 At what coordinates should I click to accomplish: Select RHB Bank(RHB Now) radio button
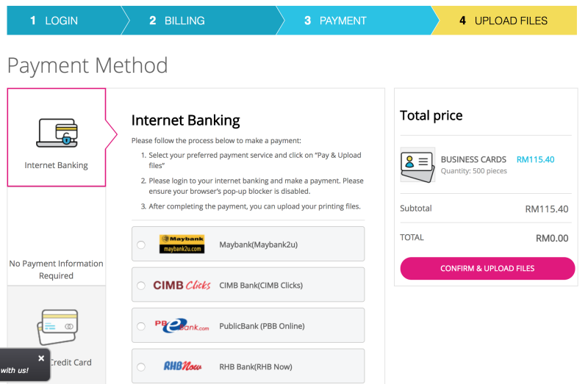tap(141, 367)
